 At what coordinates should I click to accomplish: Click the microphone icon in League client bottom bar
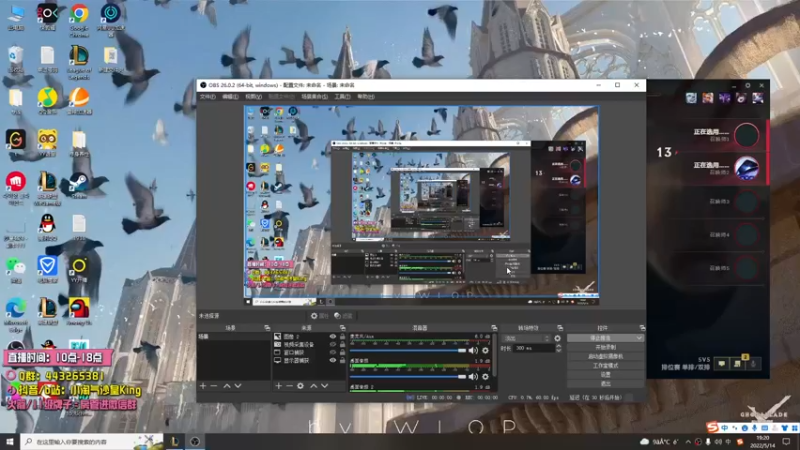point(753,364)
